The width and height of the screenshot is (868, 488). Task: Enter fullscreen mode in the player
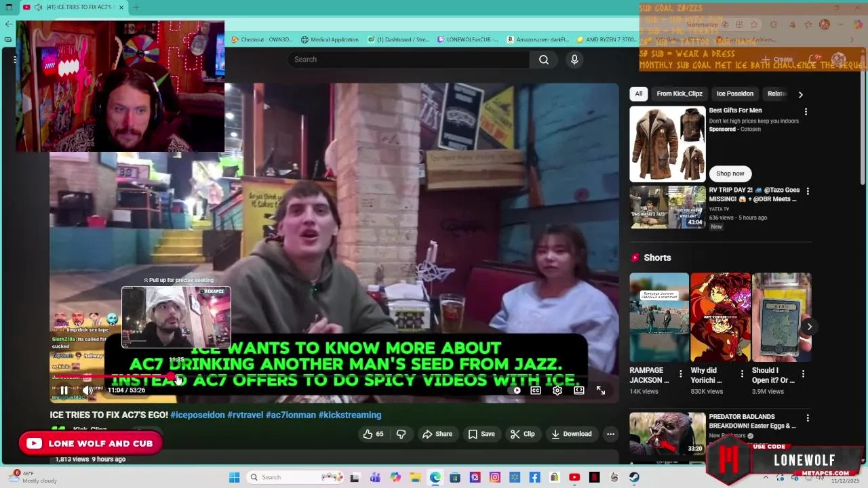(601, 390)
